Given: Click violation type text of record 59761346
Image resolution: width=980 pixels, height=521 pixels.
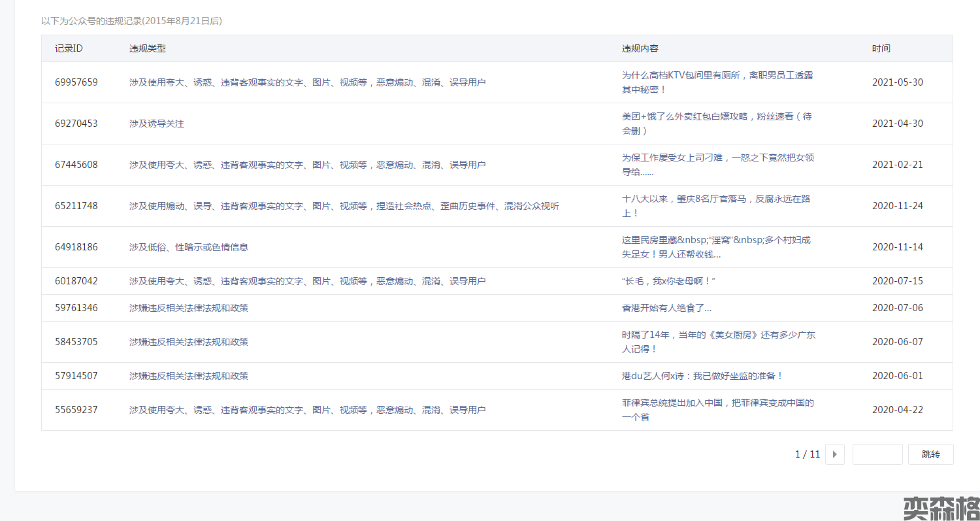Looking at the screenshot, I should 189,308.
